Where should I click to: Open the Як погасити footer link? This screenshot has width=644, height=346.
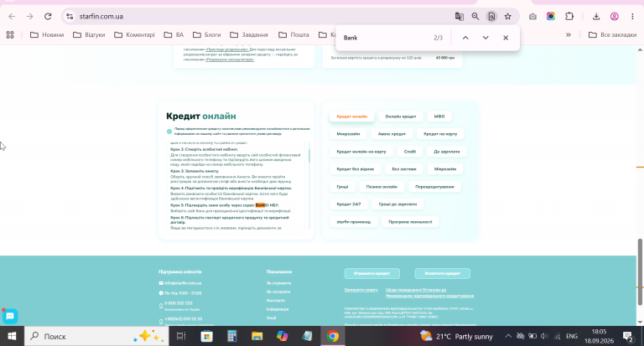tap(278, 292)
